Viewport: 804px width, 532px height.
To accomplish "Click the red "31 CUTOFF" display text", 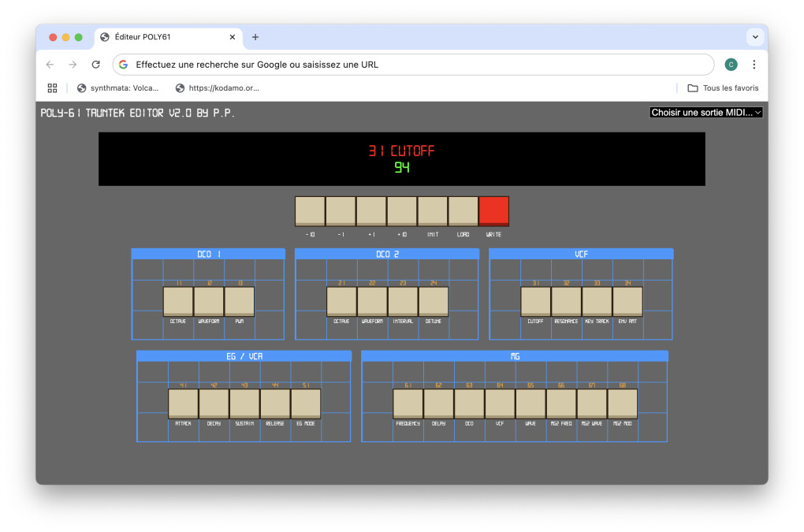I will [401, 151].
